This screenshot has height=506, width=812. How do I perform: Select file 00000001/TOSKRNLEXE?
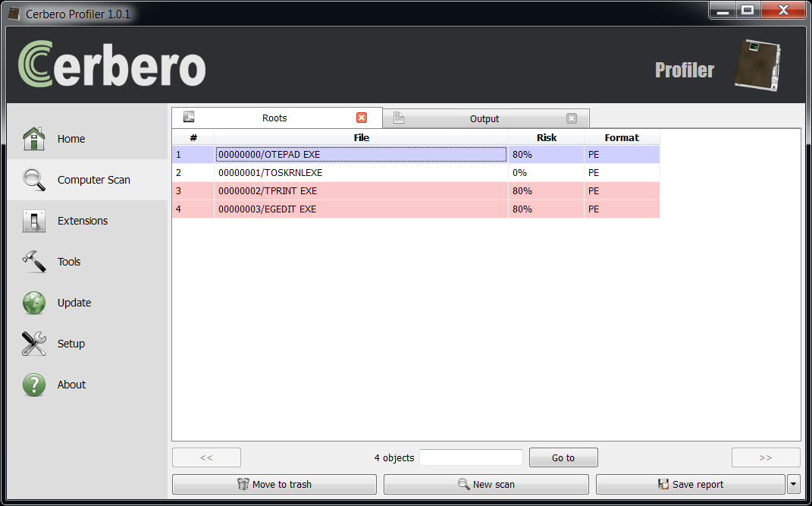tap(361, 172)
